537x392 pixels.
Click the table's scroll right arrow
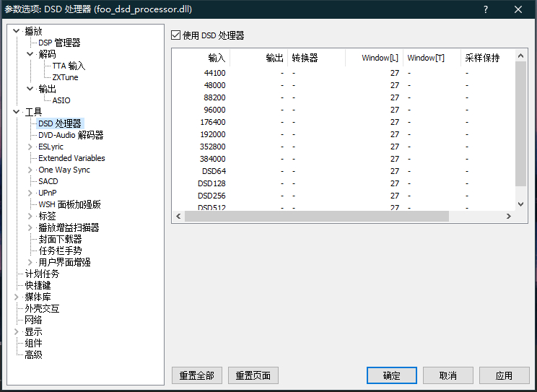tap(509, 217)
